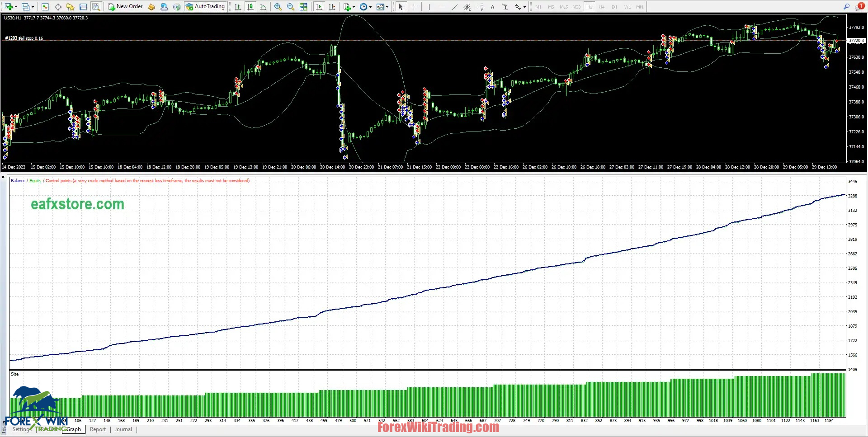The height and width of the screenshot is (437, 868).
Task: Show the Market Watch panel
Action: coord(45,7)
